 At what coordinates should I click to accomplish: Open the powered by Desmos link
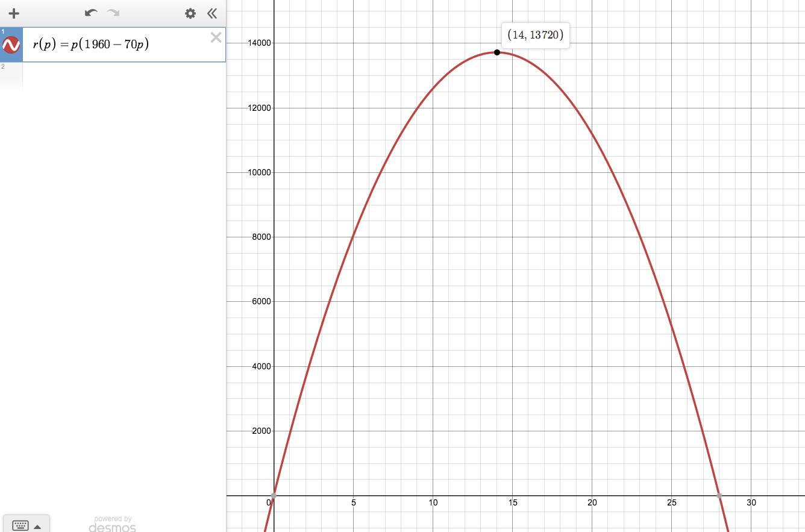(112, 524)
